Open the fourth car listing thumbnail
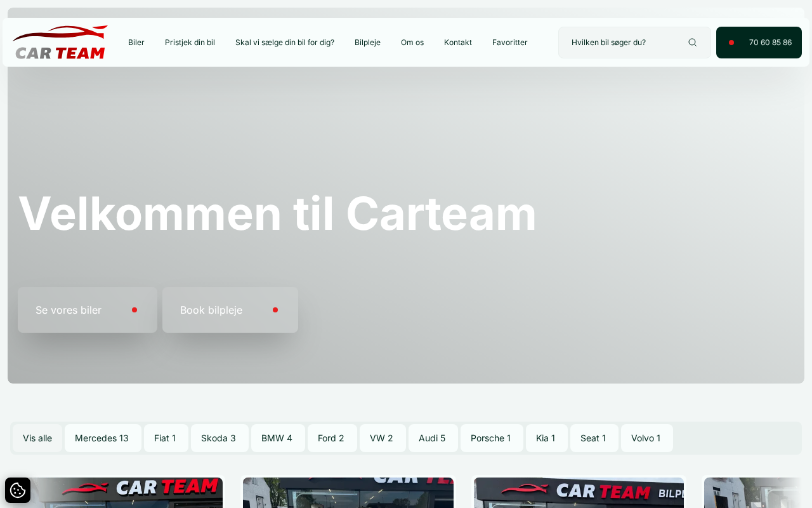 tap(753, 493)
